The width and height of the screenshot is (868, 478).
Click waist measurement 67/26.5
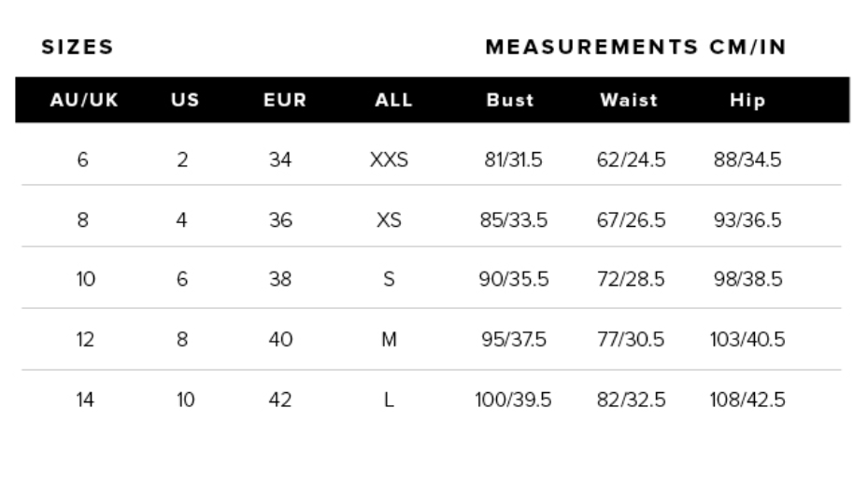(631, 221)
